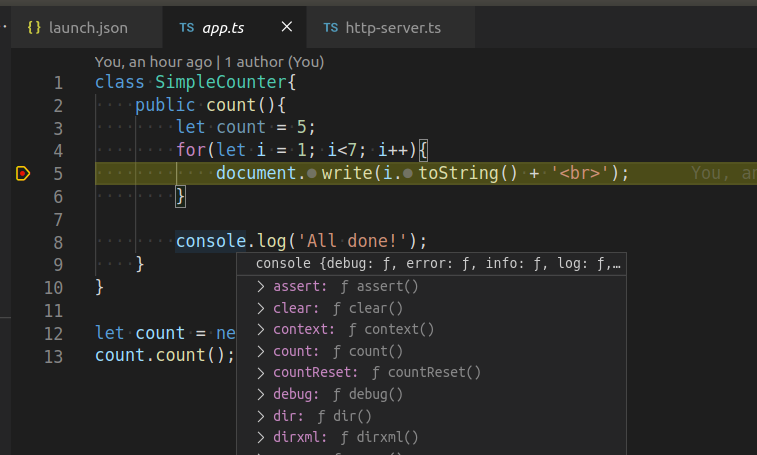Toggle the breakpoint on line 5

pyautogui.click(x=23, y=173)
